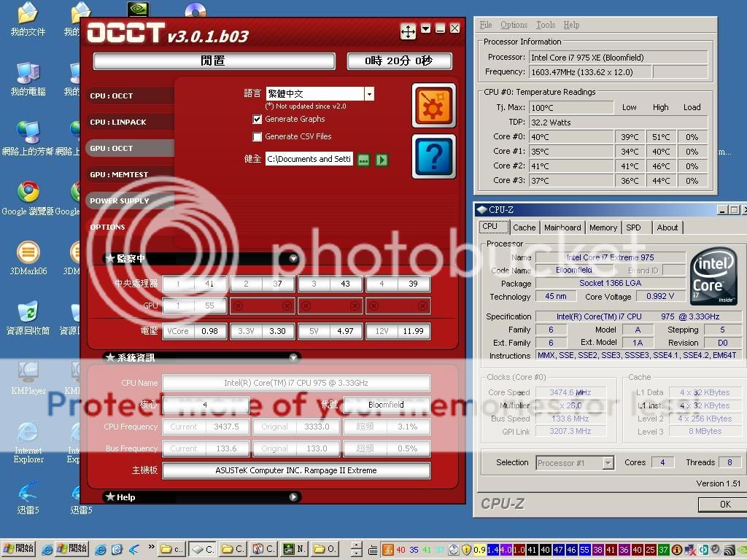Click the 12V 11.99 voltage reading
The height and width of the screenshot is (560, 747).
tap(398, 332)
